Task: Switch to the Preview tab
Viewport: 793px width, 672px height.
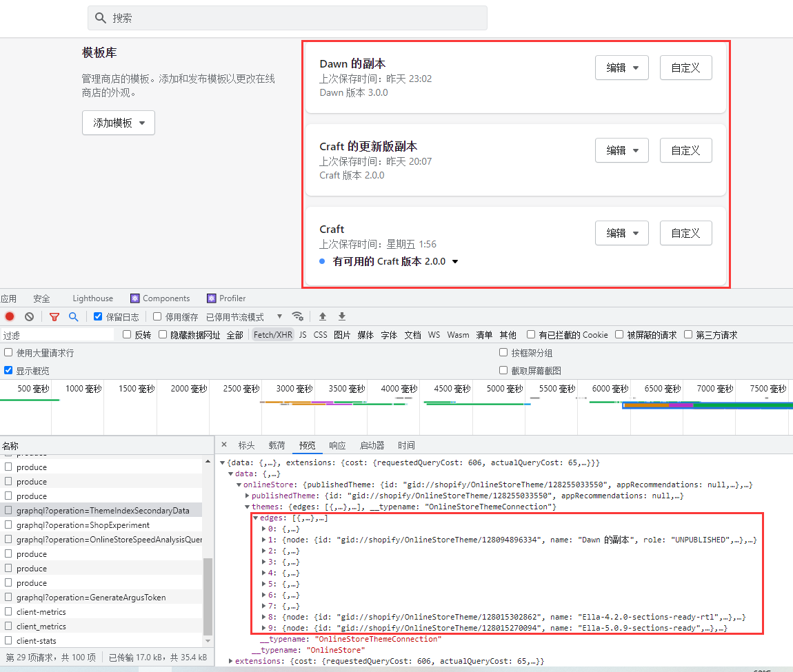Action: 307,445
